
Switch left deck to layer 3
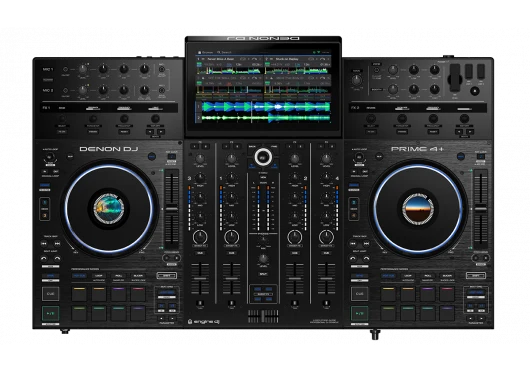click(45, 216)
